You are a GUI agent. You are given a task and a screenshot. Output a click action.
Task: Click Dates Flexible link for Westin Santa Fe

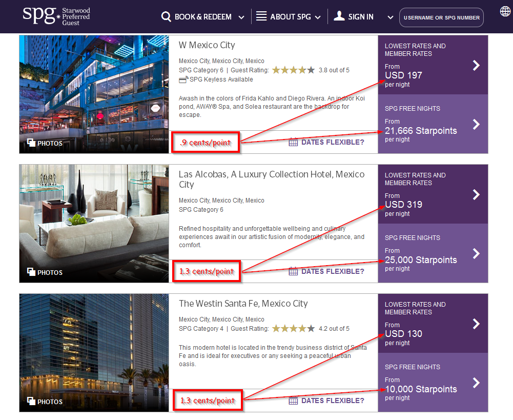coord(333,401)
